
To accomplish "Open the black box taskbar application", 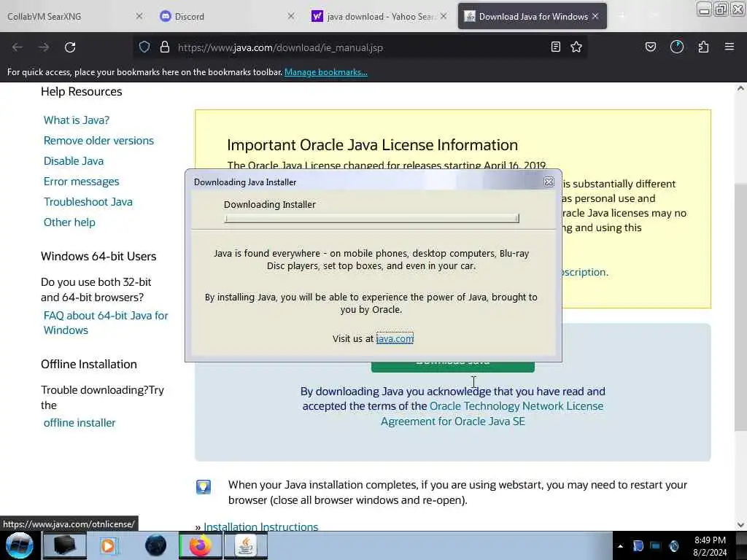I will (x=64, y=545).
